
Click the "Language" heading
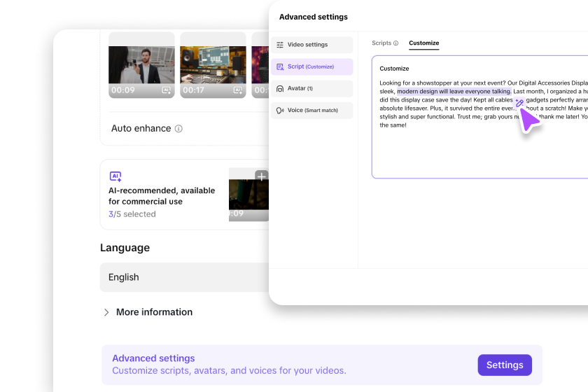click(125, 248)
